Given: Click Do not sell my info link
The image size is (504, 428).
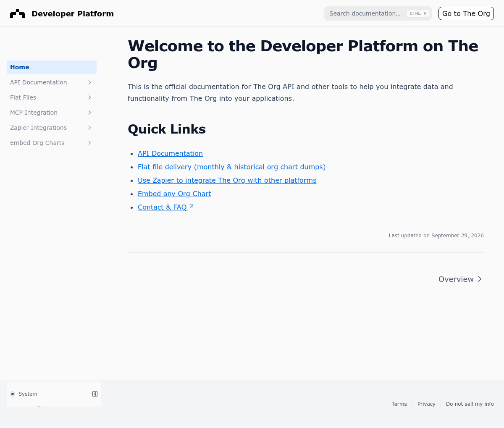Looking at the screenshot, I should pyautogui.click(x=470, y=404).
